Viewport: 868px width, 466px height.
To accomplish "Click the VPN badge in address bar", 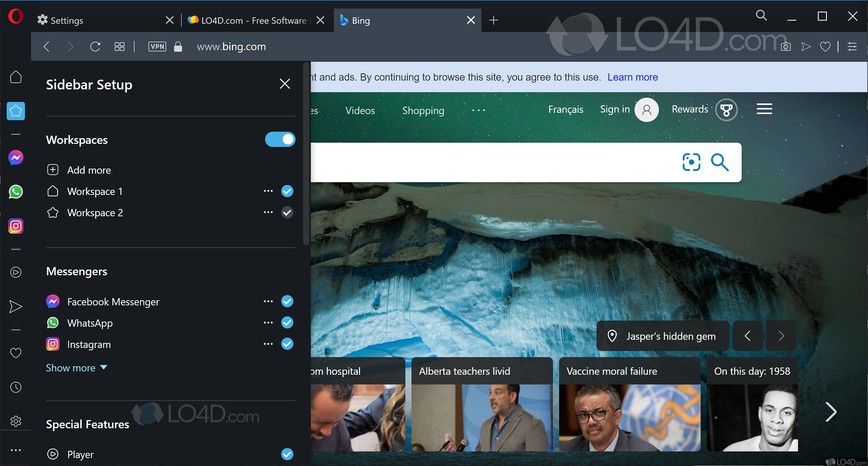I will [157, 47].
